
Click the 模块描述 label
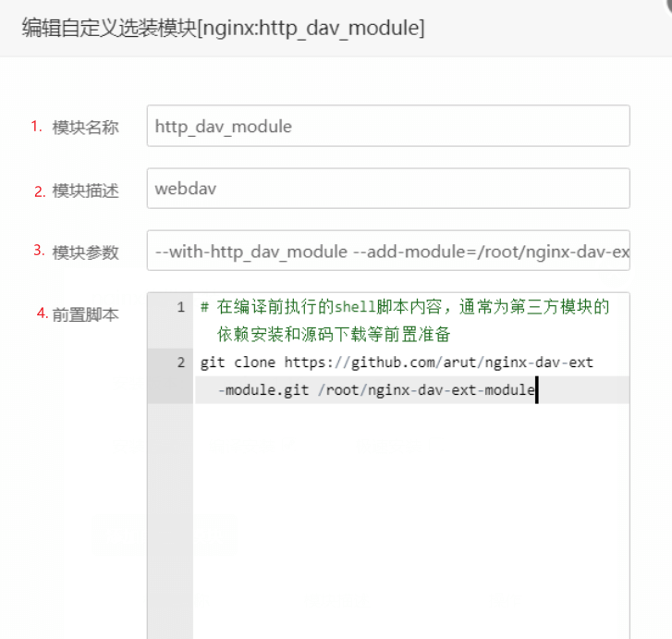85,190
